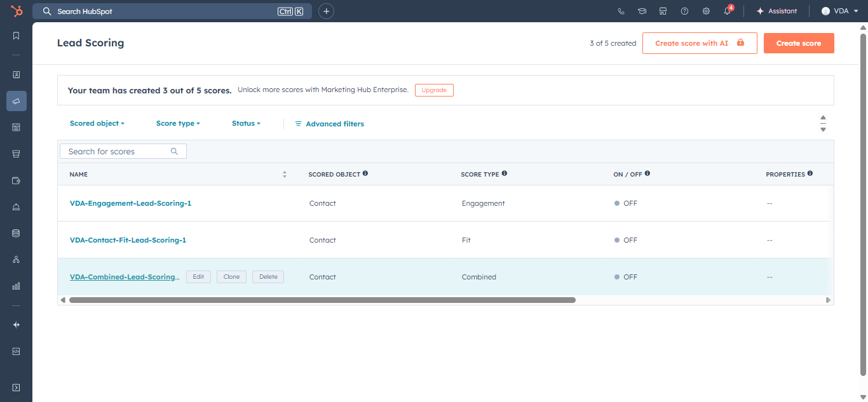Image resolution: width=868 pixels, height=402 pixels.
Task: Click the table's right scroll arrow
Action: (828, 300)
